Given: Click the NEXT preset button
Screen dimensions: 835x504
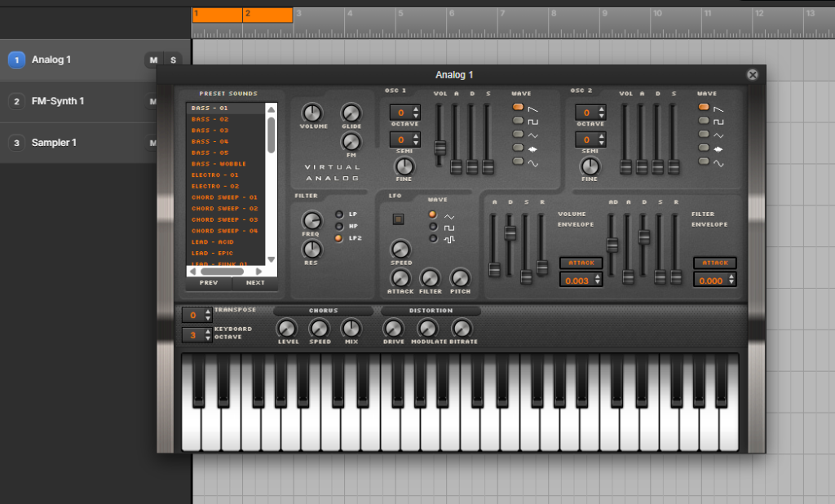Looking at the screenshot, I should [x=255, y=283].
